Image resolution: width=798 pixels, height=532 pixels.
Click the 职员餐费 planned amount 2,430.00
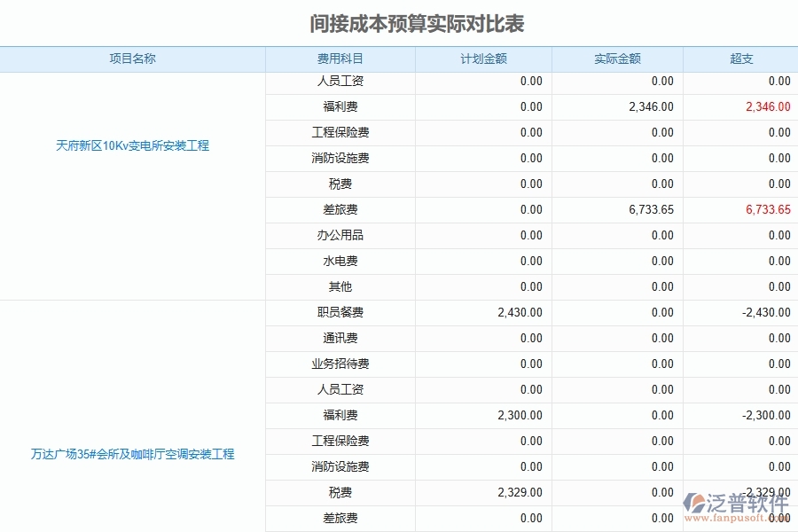519,312
